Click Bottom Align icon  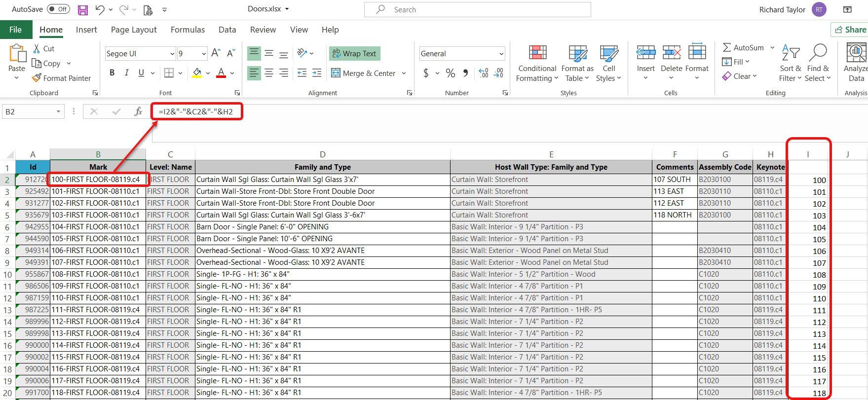tap(284, 53)
